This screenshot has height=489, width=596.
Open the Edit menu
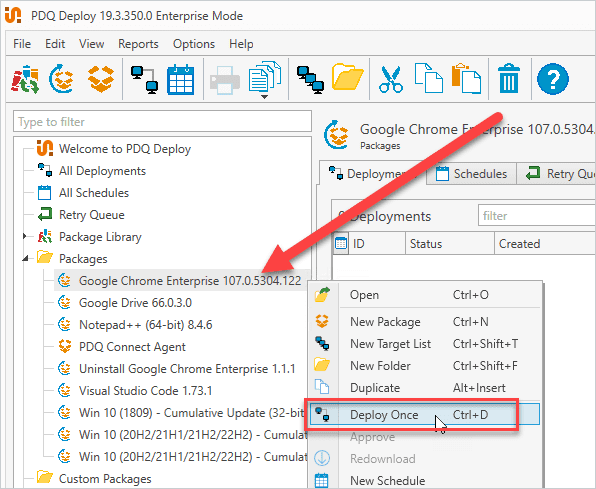point(55,44)
